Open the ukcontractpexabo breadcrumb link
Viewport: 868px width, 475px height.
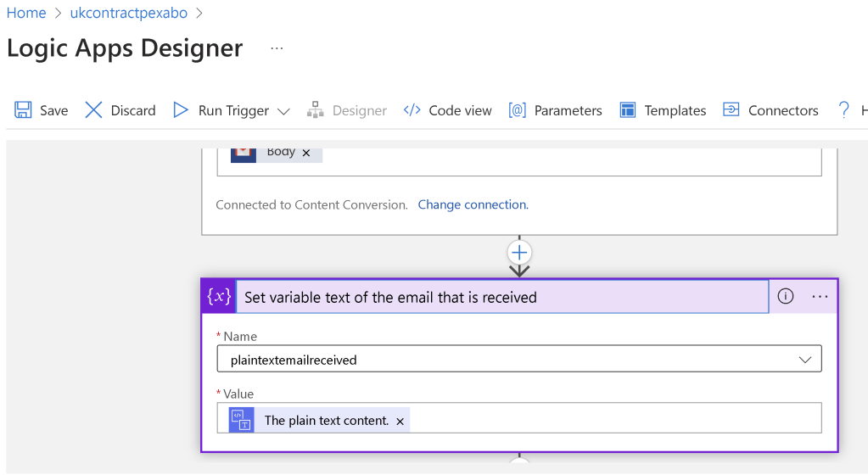coord(128,13)
